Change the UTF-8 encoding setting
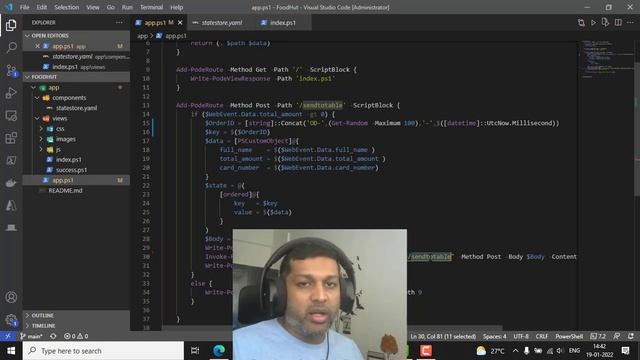Image resolution: width=640 pixels, height=360 pixels. [x=521, y=336]
